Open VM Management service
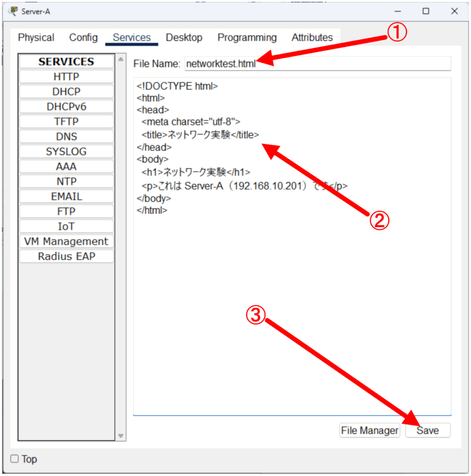This screenshot has width=471, height=476. [66, 241]
